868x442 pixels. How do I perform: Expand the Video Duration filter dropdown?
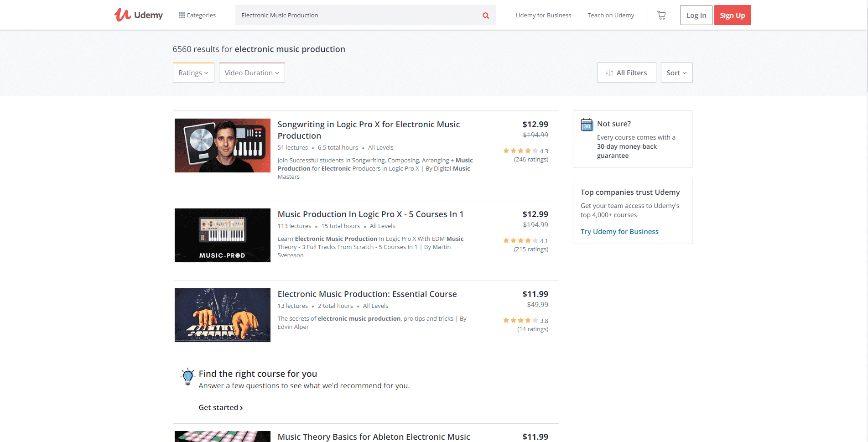pyautogui.click(x=252, y=73)
